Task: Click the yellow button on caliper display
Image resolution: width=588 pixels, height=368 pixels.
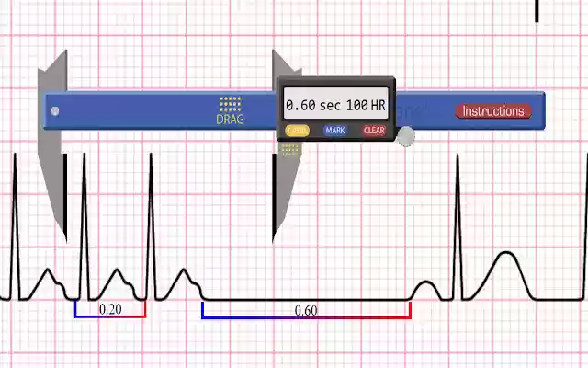Action: point(297,131)
